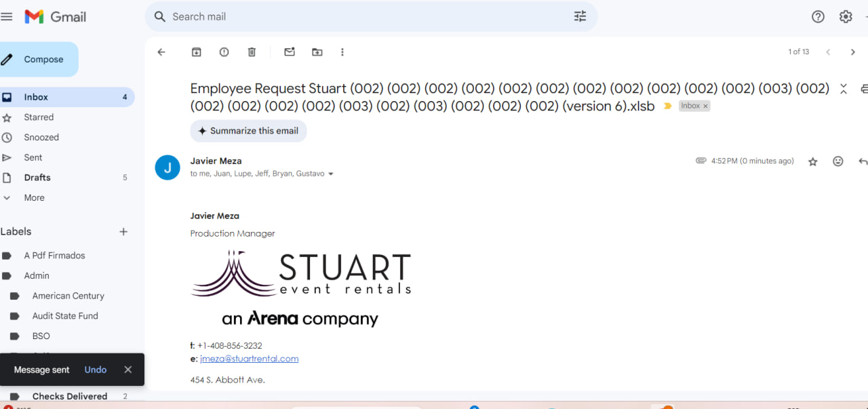868x409 pixels.
Task: Open the Drafts folder
Action: click(37, 178)
